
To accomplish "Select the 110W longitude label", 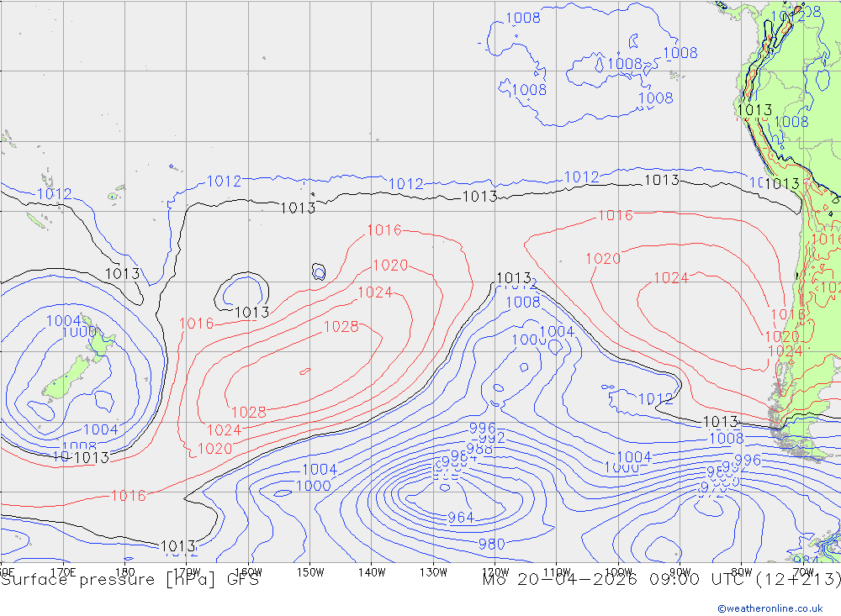I will pyautogui.click(x=557, y=572).
